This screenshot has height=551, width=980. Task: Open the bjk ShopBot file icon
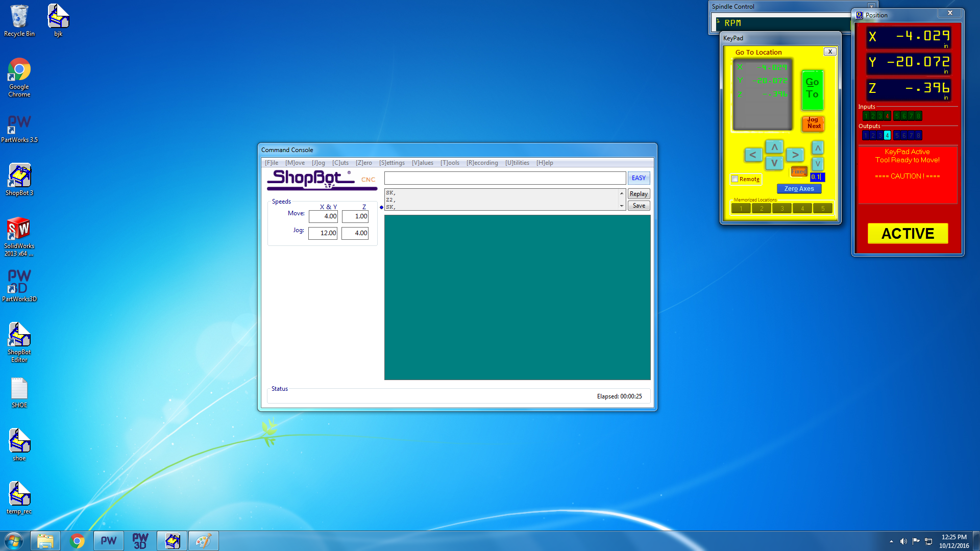(58, 20)
